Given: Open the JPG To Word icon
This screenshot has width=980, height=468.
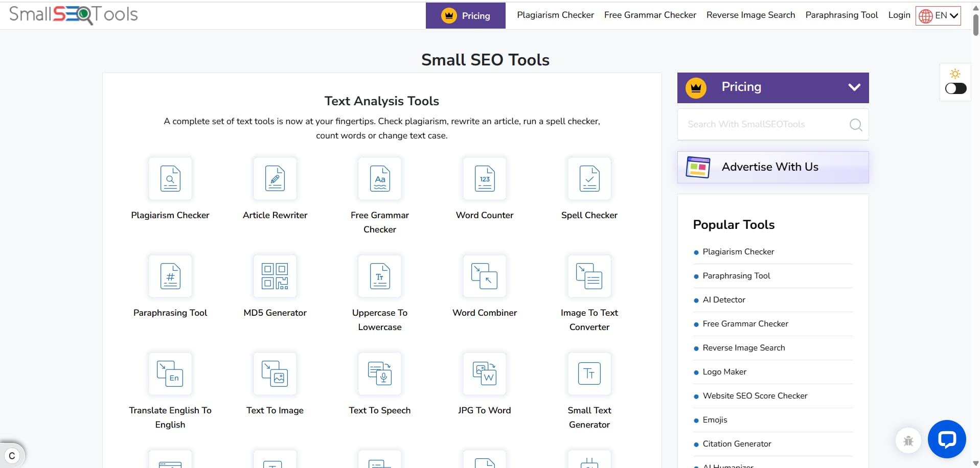Looking at the screenshot, I should 485,373.
